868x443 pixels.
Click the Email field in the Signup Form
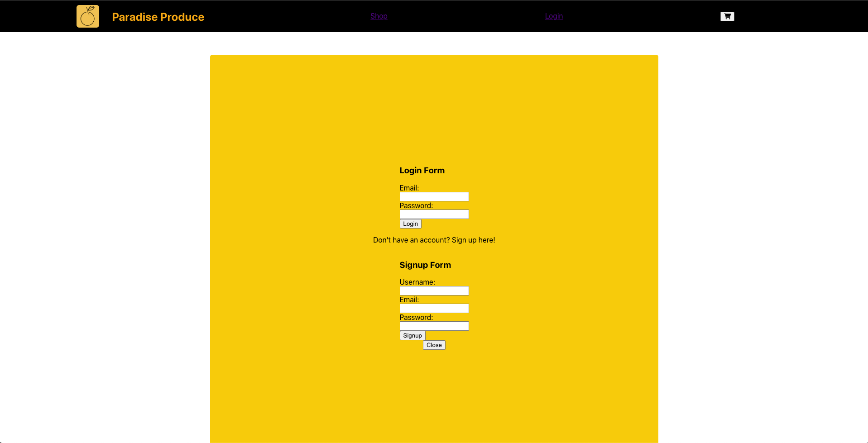[x=433, y=308]
